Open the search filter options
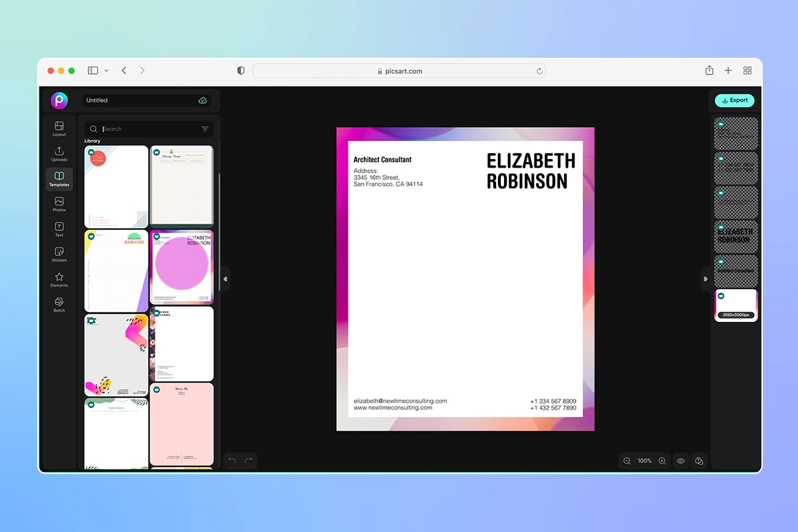The height and width of the screenshot is (532, 798). point(205,128)
